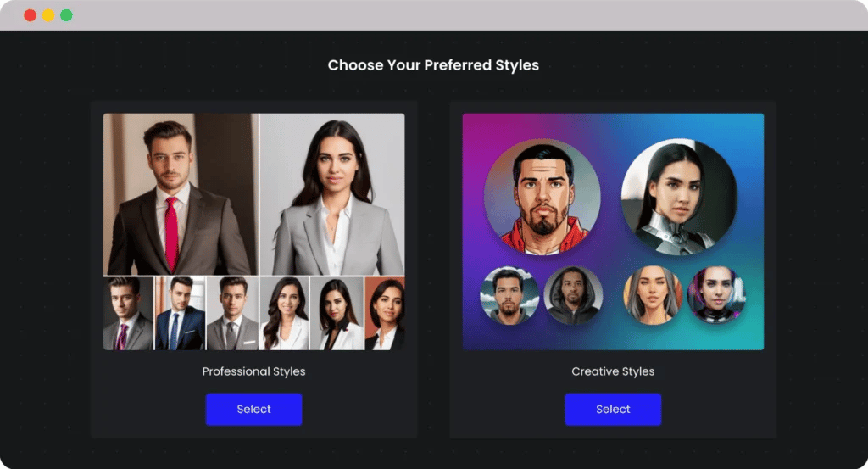The width and height of the screenshot is (868, 469).
Task: Pick the purple-haired cyberpunk woman avatar
Action: (x=716, y=295)
